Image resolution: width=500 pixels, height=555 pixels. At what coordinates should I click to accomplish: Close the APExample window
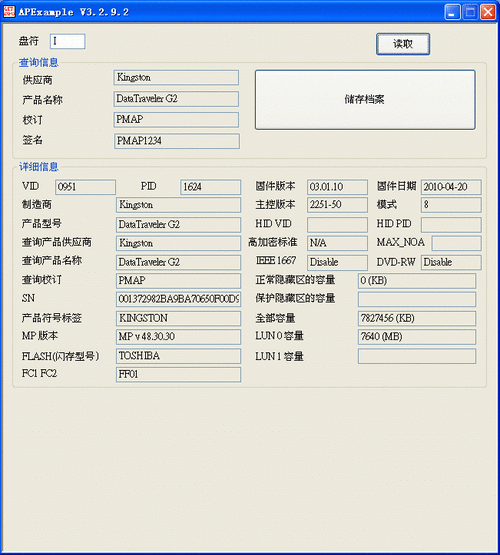tap(488, 12)
